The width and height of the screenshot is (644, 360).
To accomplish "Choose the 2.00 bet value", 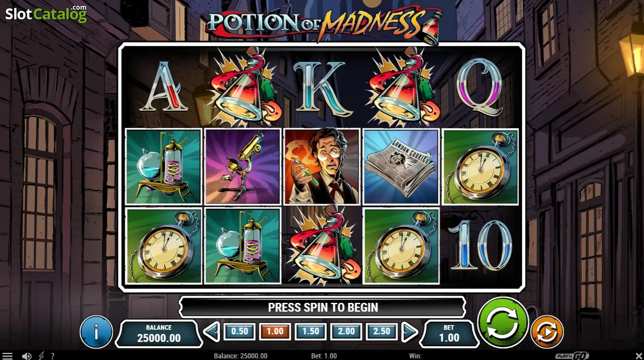I will point(346,331).
